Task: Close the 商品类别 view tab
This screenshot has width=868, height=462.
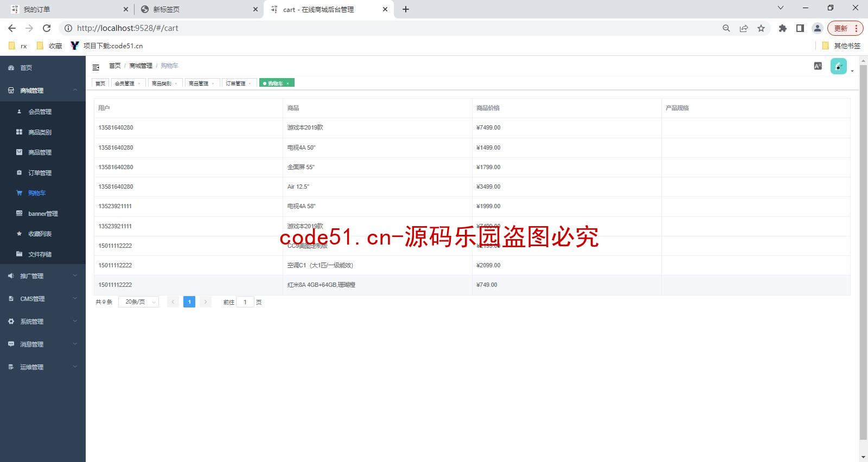Action: [x=176, y=84]
